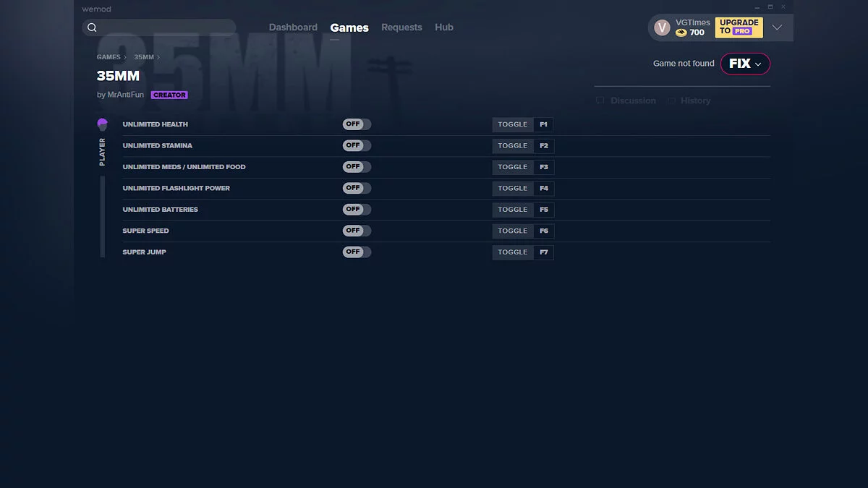This screenshot has height=488, width=868.
Task: Enable Unlimited Meds / Unlimited Food
Action: (357, 167)
